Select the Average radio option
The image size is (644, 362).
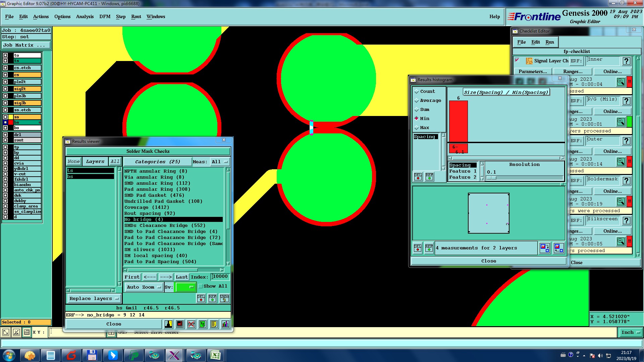coord(417,101)
